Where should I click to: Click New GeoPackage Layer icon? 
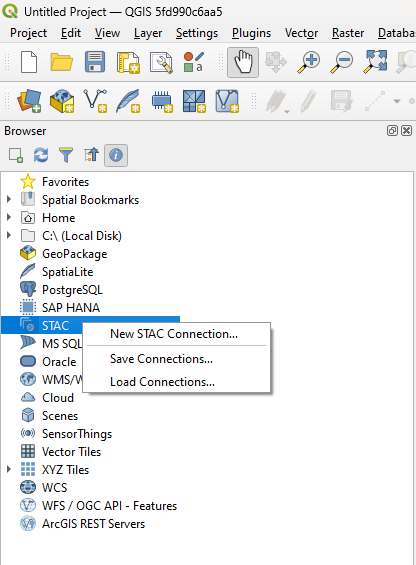click(62, 101)
